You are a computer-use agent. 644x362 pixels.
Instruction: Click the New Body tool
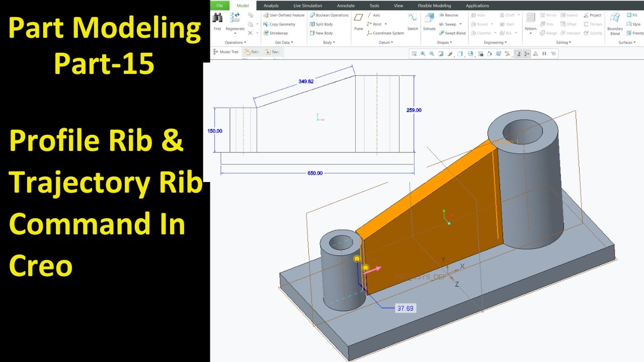[321, 33]
